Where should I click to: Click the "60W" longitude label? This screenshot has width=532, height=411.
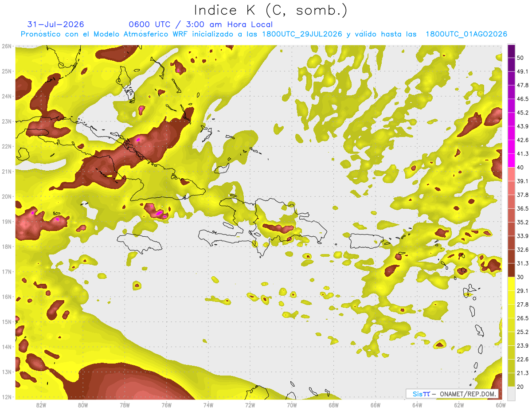[501, 405]
